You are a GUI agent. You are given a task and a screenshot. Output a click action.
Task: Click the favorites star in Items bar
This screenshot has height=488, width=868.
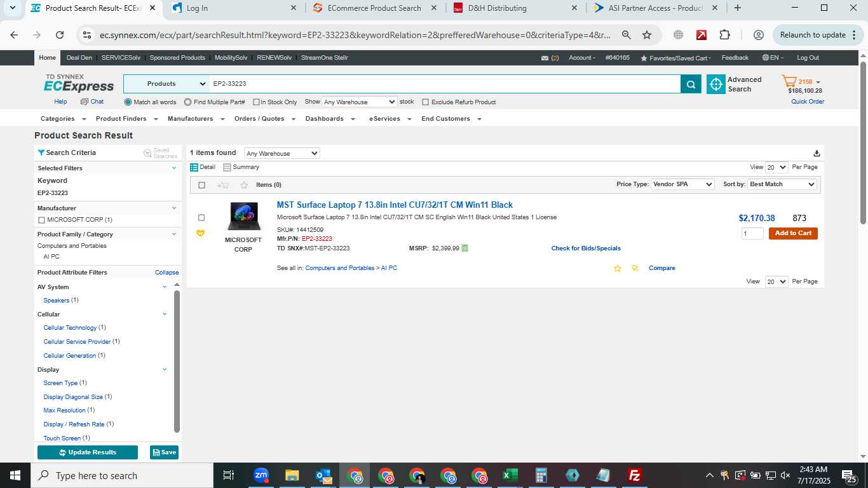244,185
